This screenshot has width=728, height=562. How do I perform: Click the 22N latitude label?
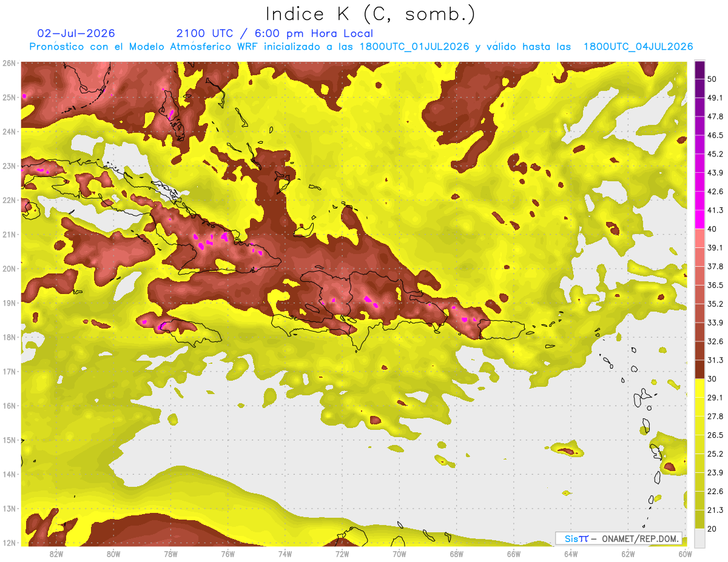click(8, 200)
